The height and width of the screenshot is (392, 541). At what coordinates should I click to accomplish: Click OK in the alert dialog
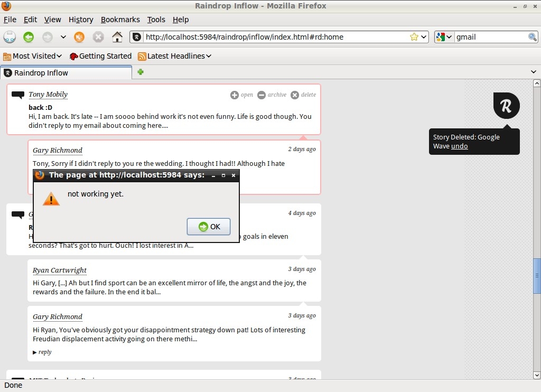coord(208,227)
